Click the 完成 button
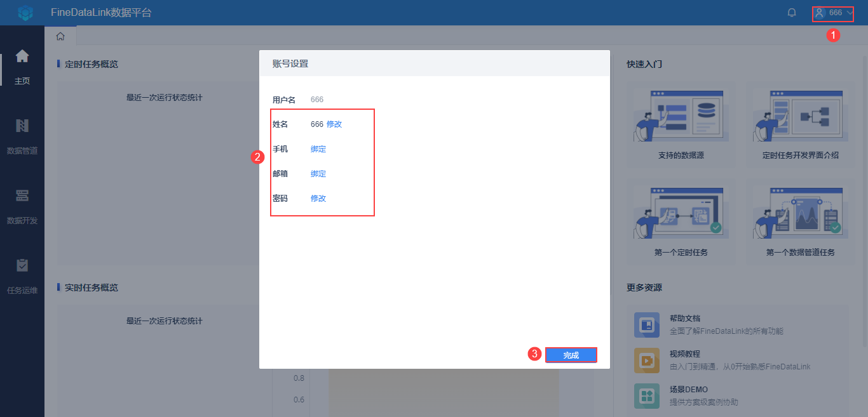Screen dimensions: 868x417 click(x=571, y=355)
